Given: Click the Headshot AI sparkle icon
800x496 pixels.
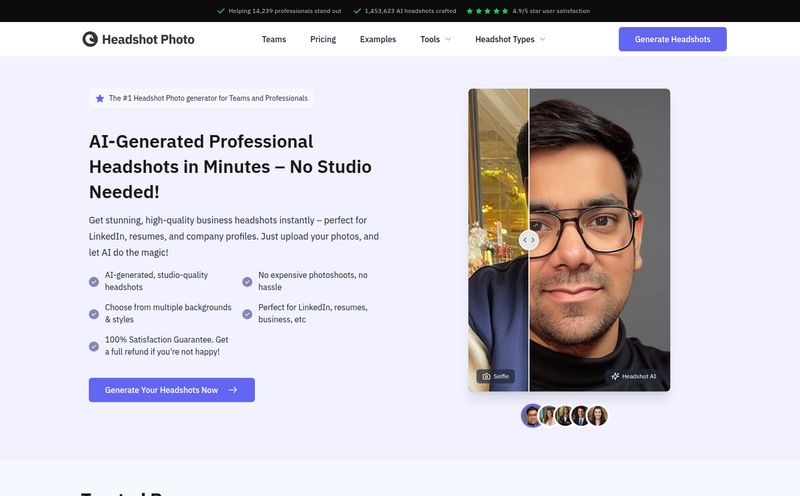Looking at the screenshot, I should [x=615, y=377].
